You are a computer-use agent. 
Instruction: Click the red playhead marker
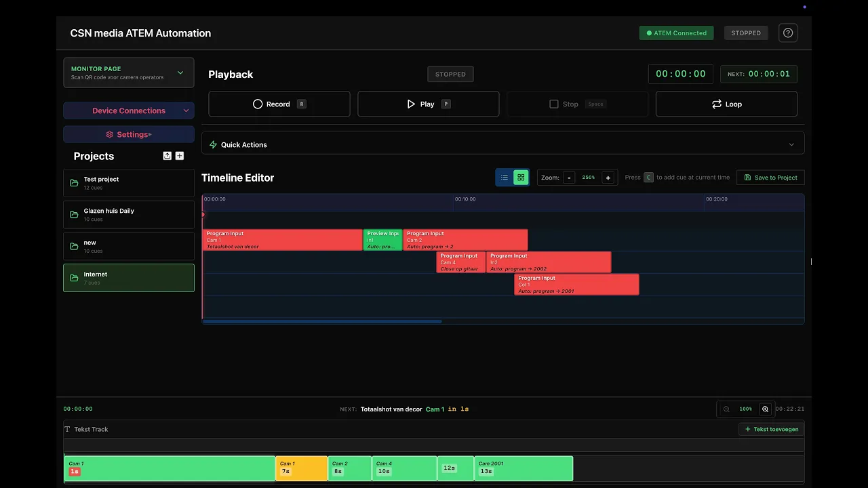tap(203, 214)
